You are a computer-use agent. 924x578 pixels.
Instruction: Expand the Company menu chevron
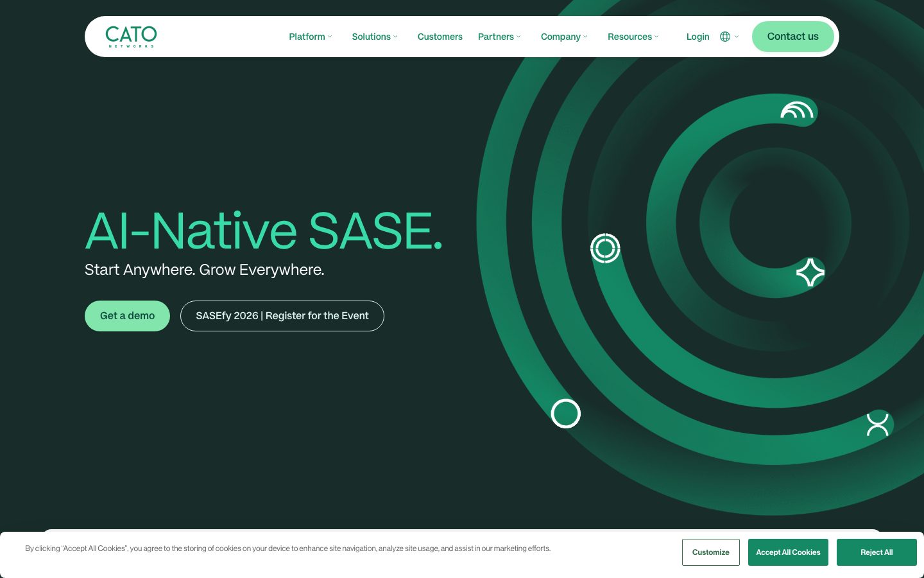(x=585, y=37)
